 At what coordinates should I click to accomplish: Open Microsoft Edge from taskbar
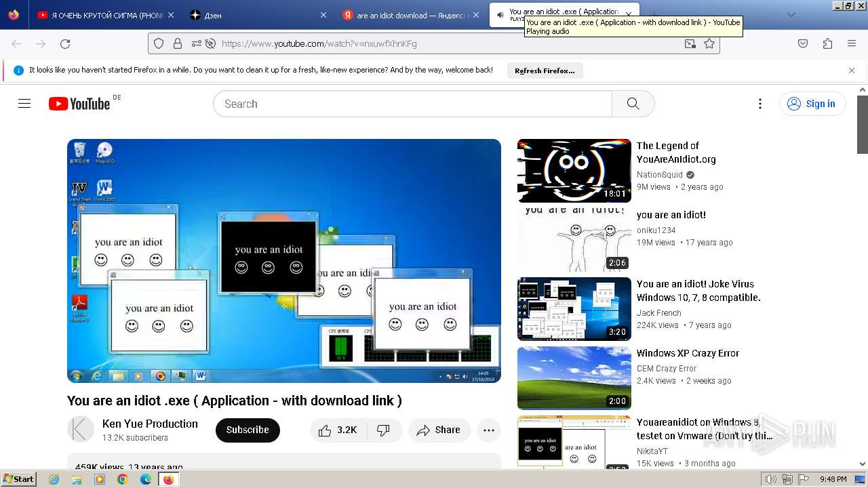(x=146, y=479)
